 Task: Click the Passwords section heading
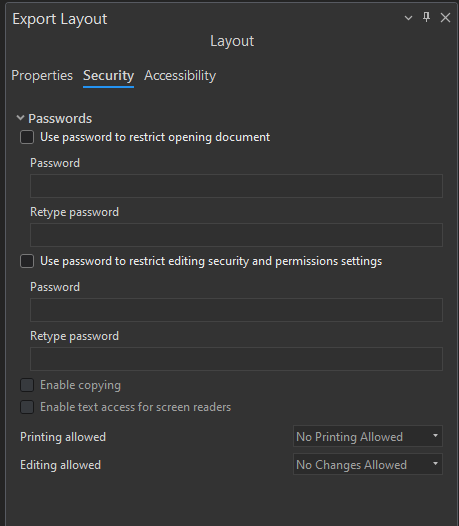point(60,118)
